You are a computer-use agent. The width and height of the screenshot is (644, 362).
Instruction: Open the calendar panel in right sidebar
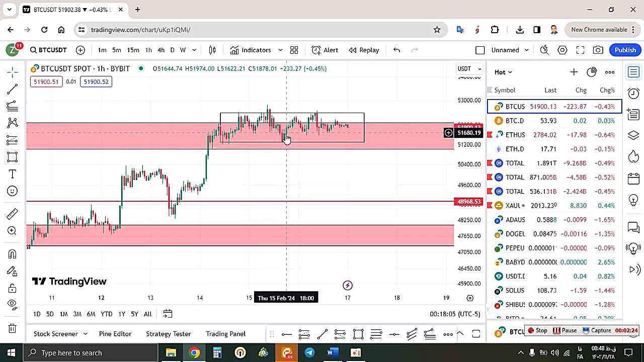[633, 178]
